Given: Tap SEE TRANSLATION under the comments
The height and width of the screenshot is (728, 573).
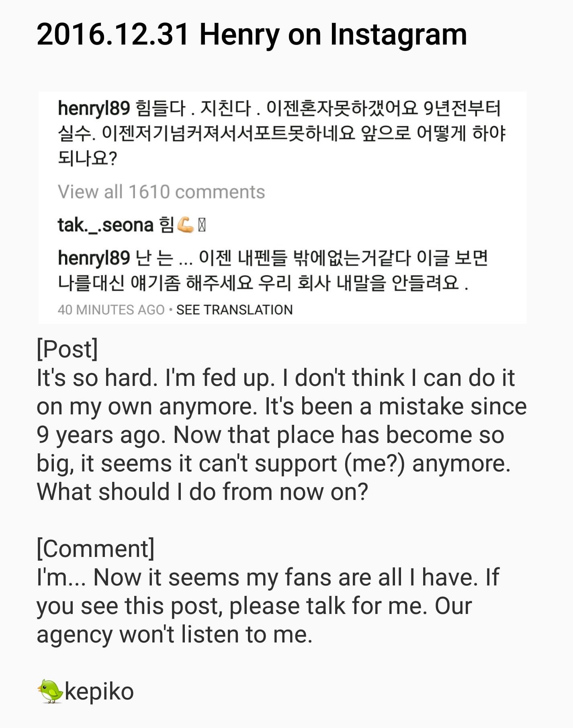Looking at the screenshot, I should [234, 310].
